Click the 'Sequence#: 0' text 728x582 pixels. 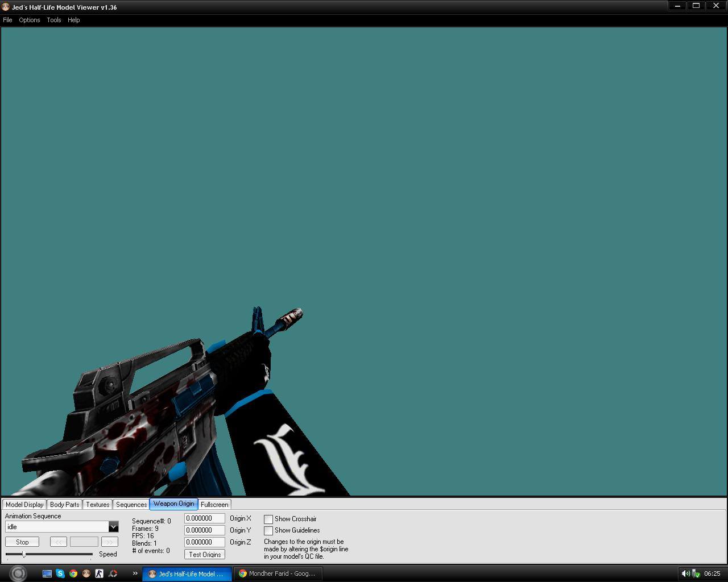click(151, 521)
